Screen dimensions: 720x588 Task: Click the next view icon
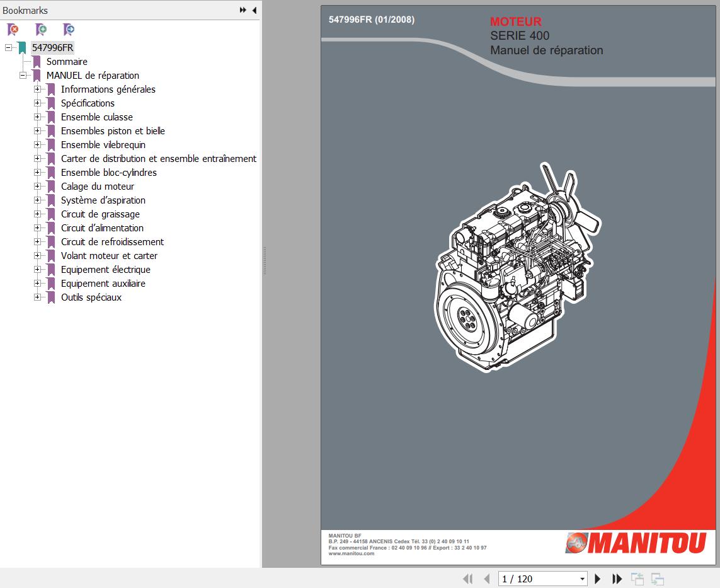(658, 579)
